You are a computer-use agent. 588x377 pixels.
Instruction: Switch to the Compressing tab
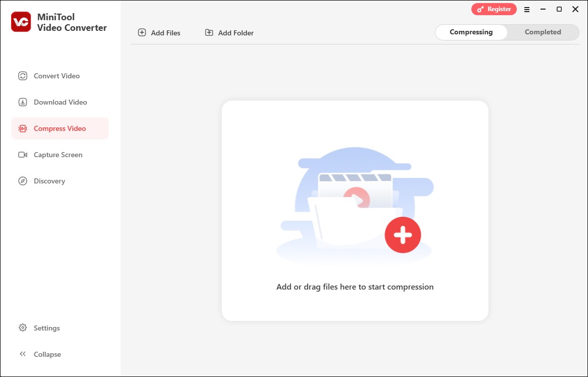[471, 32]
